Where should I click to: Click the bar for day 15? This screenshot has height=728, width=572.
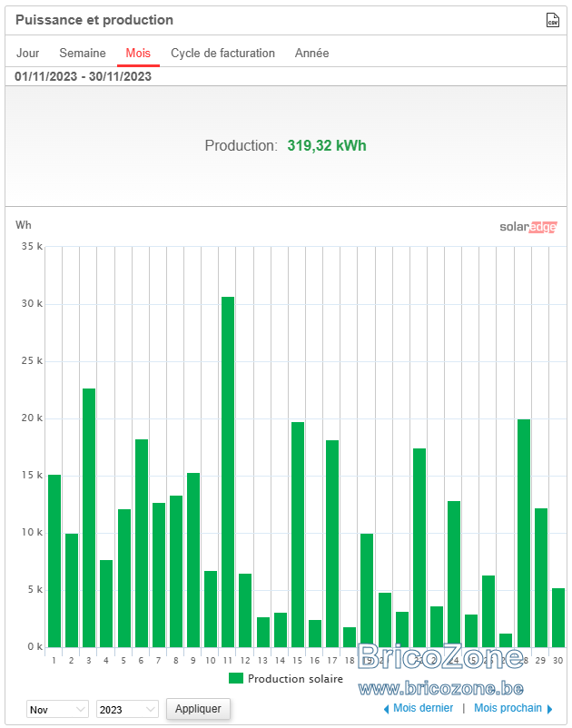pos(298,535)
